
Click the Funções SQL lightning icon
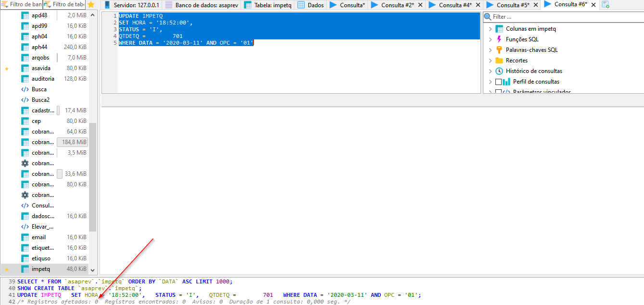coord(499,39)
